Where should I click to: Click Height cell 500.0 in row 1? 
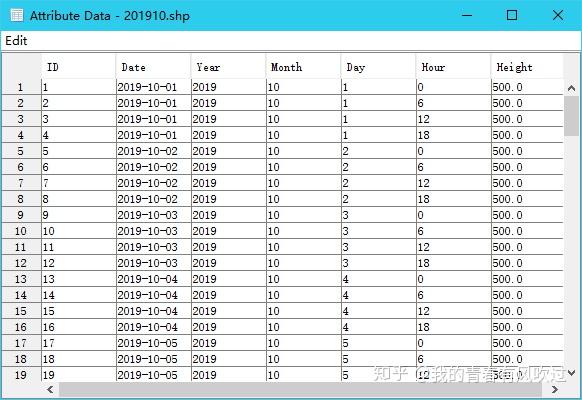coord(527,87)
